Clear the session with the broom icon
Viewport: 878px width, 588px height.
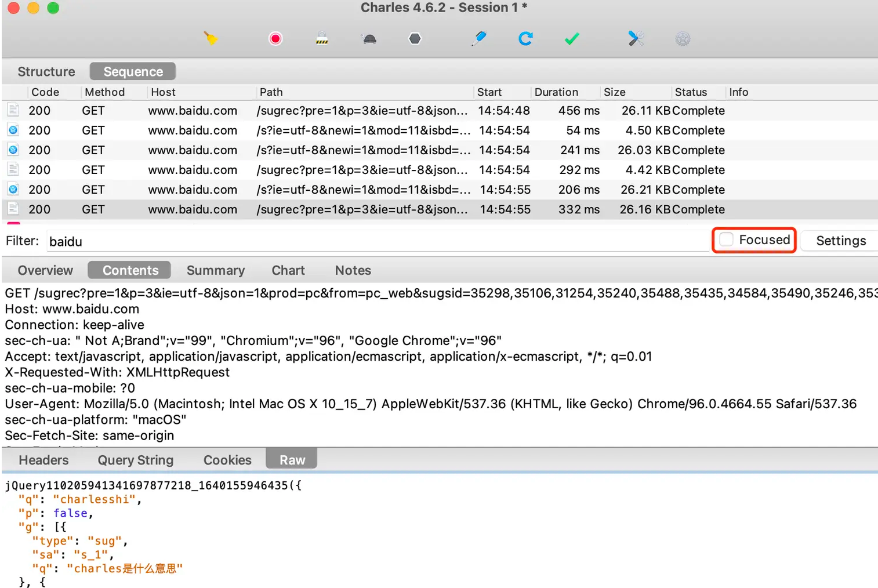pos(211,38)
